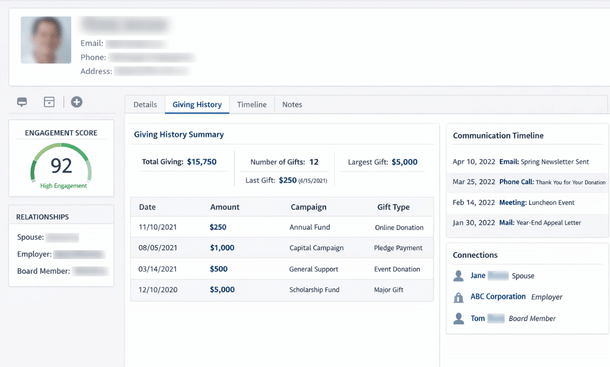Click the building icon beside ABC Corporation
610x367 pixels.
tap(459, 297)
